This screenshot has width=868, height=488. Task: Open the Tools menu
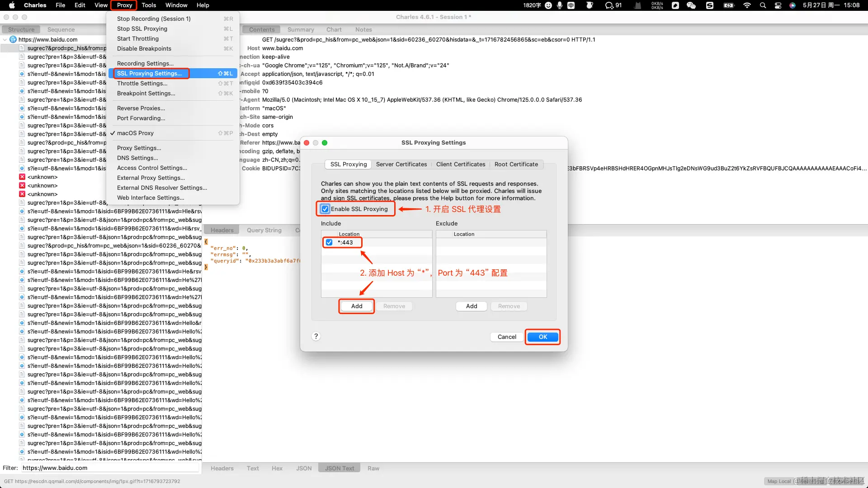click(x=149, y=5)
